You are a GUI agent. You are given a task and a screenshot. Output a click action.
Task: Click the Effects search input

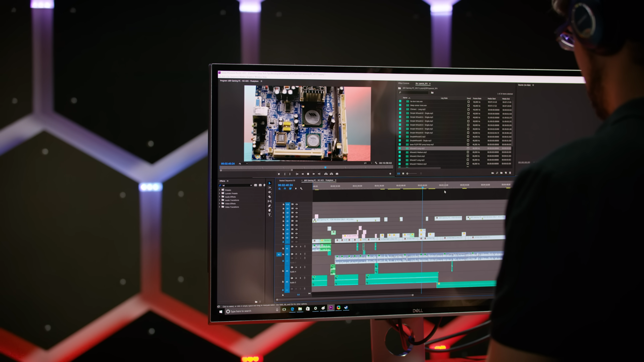point(236,186)
